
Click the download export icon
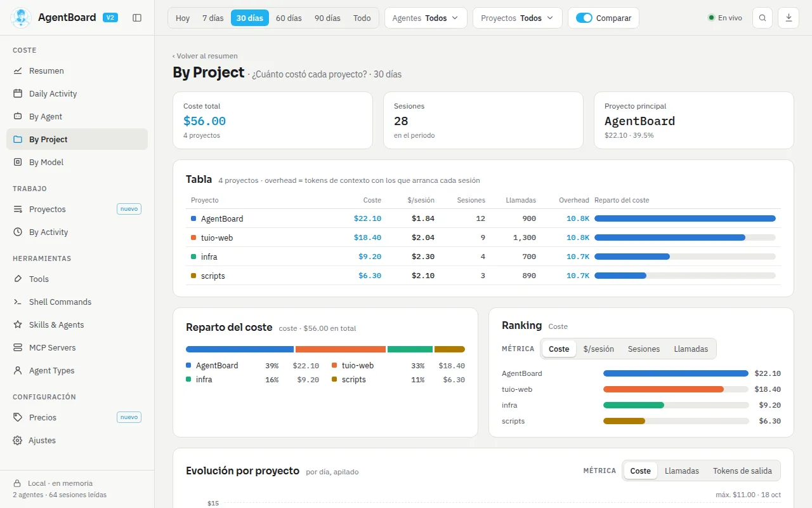pyautogui.click(x=789, y=18)
